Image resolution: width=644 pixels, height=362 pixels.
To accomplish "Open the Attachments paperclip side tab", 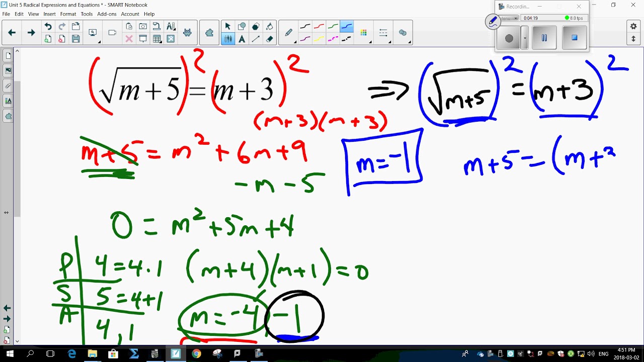I will point(8,85).
